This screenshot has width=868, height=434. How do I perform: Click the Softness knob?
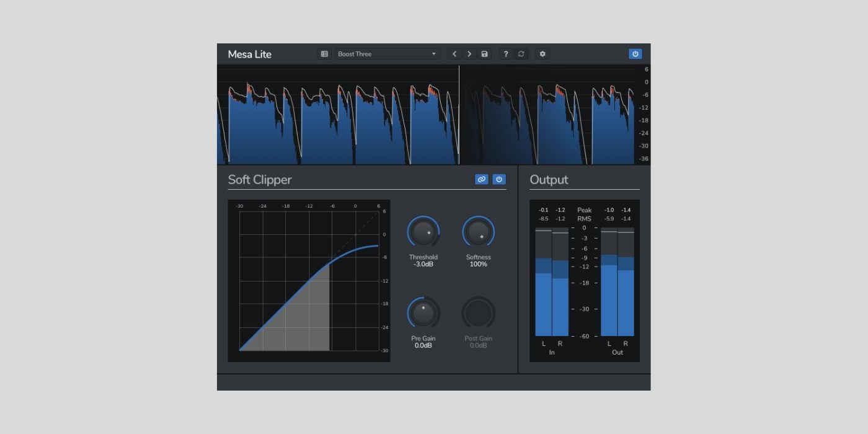[478, 233]
